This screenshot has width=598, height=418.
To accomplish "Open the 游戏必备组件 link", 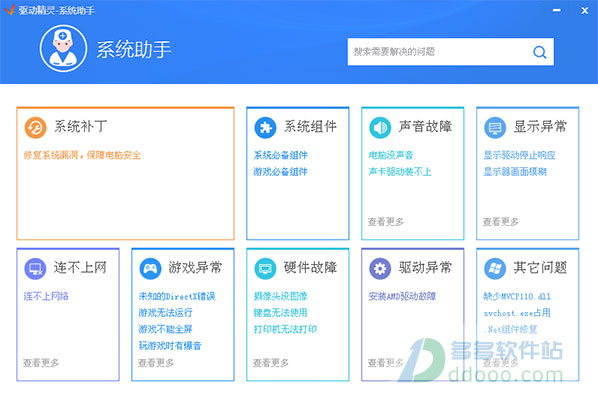I will 280,172.
